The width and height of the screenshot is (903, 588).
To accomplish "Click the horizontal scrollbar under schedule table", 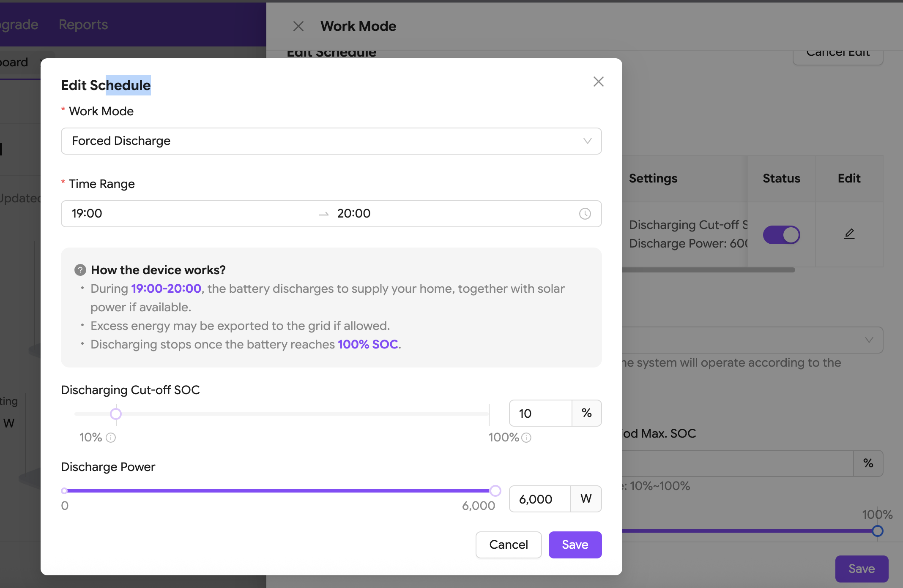I will point(709,270).
